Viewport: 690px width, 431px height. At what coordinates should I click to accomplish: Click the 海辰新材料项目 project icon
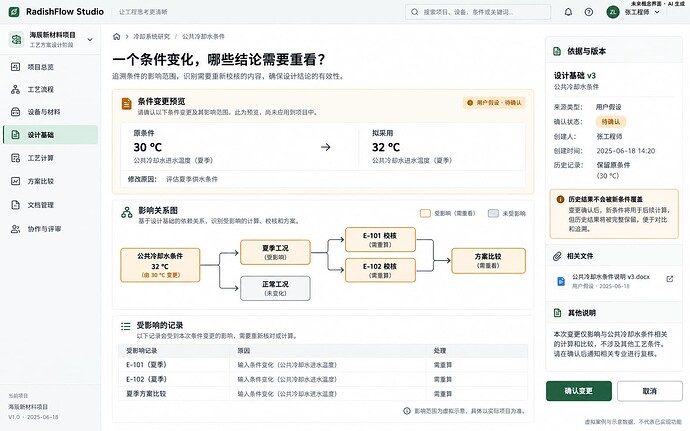pos(16,39)
